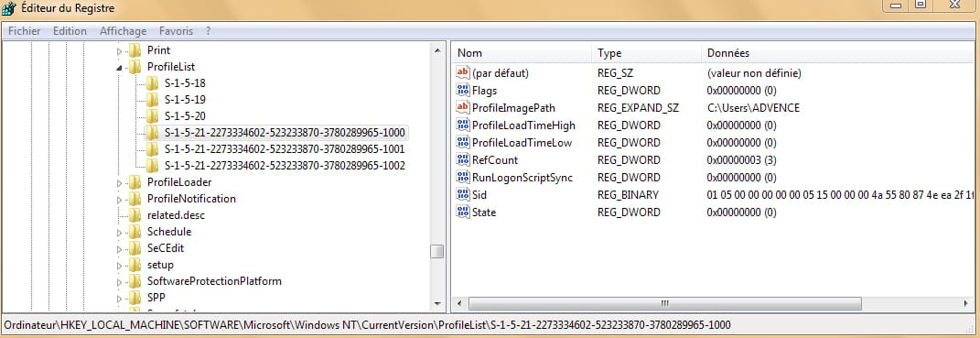The width and height of the screenshot is (980, 338).
Task: Select the S-1-5-20 key
Action: 185,115
